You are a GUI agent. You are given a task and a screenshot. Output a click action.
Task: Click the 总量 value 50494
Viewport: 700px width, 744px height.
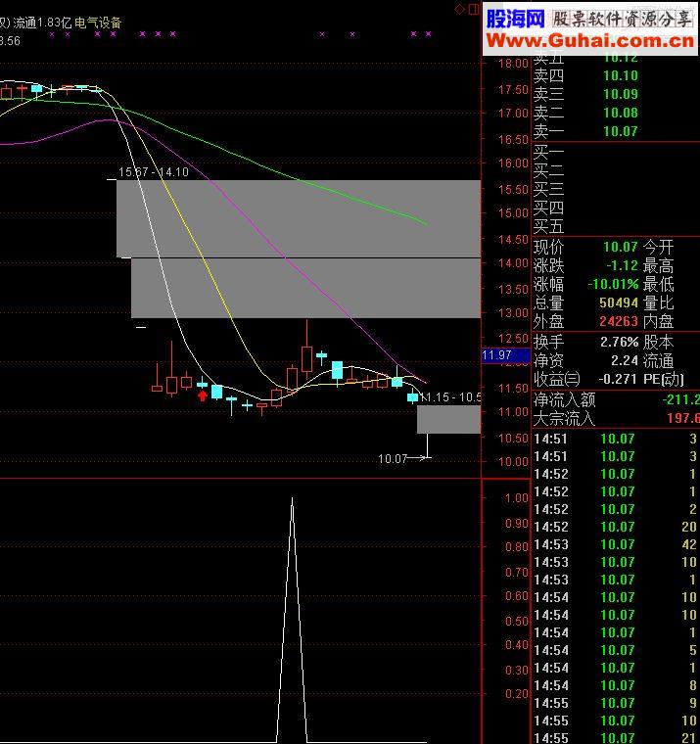[619, 302]
